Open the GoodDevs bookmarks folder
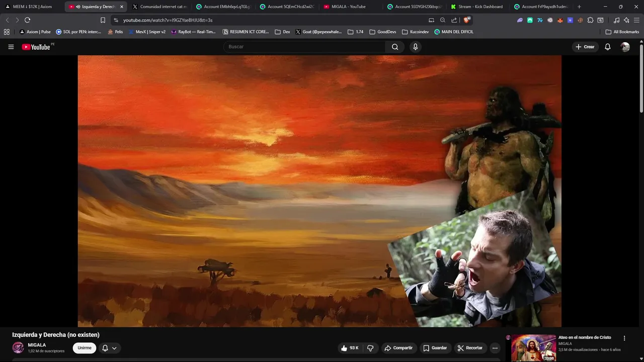Image resolution: width=644 pixels, height=362 pixels. (x=382, y=32)
